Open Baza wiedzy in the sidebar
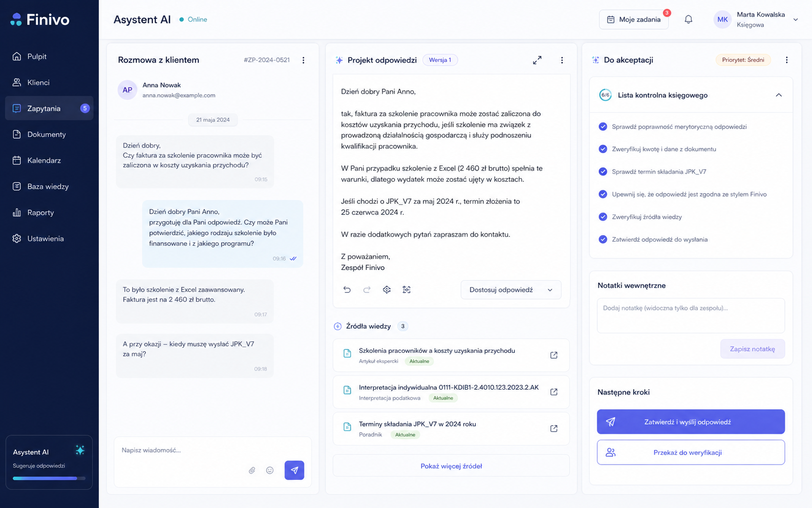 pyautogui.click(x=49, y=186)
